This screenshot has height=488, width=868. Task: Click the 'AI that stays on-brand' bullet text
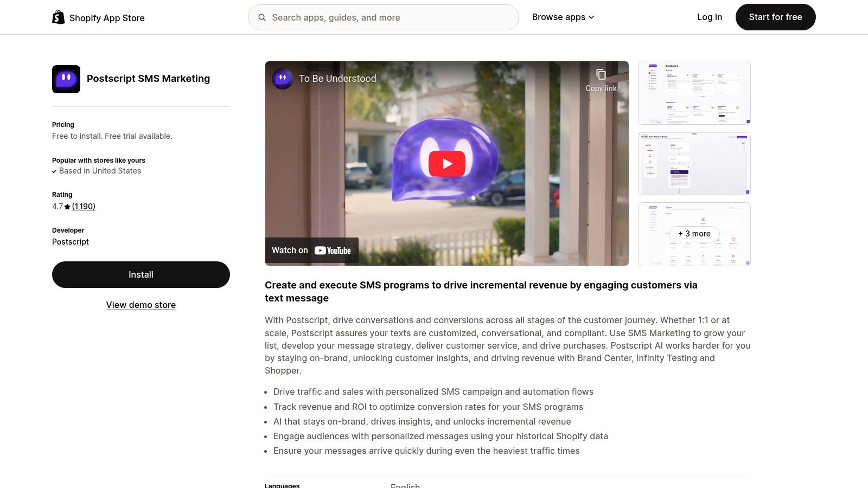422,421
